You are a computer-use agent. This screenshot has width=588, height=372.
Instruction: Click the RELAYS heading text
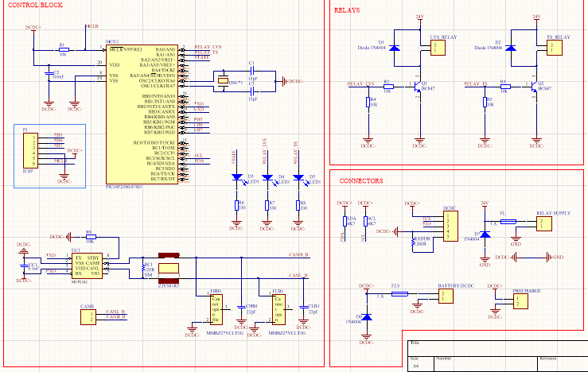pyautogui.click(x=347, y=10)
